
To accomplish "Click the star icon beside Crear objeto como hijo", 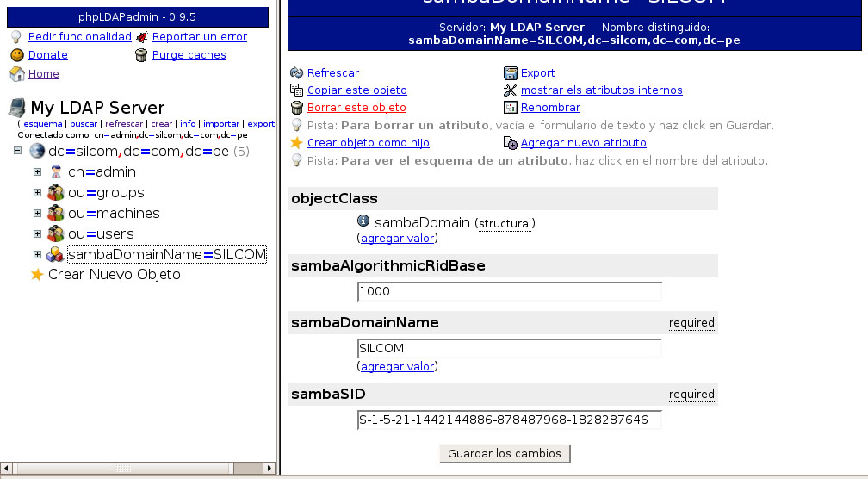I will point(297,142).
